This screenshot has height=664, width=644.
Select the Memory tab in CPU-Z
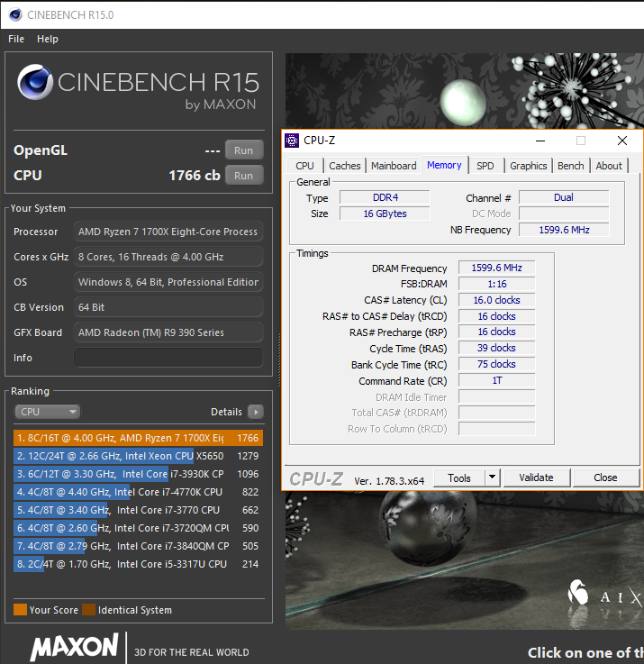[x=444, y=165]
